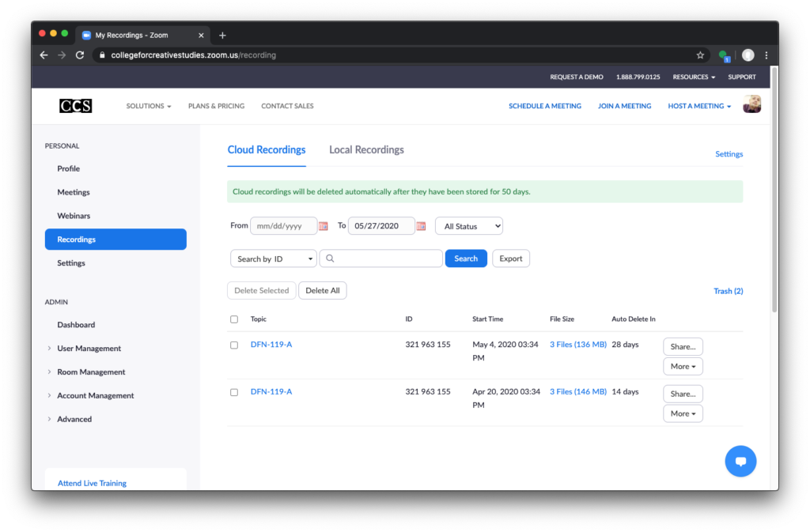
Task: Click the Export button
Action: coord(511,258)
